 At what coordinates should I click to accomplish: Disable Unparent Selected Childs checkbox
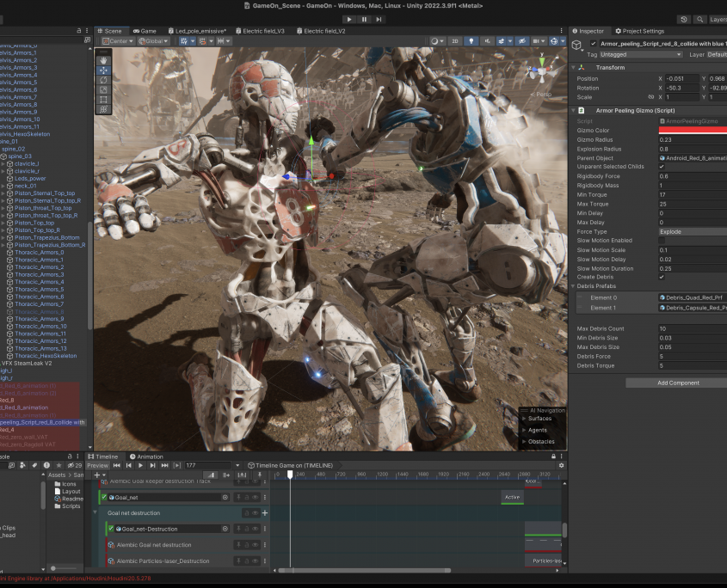(662, 166)
